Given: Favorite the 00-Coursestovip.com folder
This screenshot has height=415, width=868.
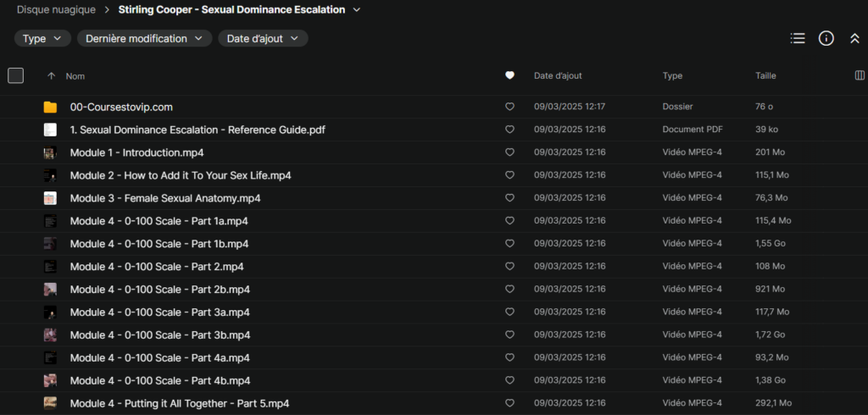Looking at the screenshot, I should pos(509,107).
